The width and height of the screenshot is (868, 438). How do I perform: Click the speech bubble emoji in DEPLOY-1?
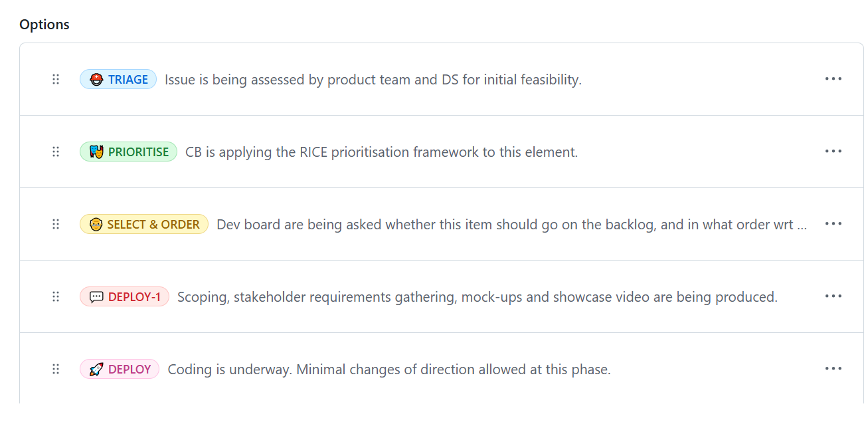coord(96,297)
